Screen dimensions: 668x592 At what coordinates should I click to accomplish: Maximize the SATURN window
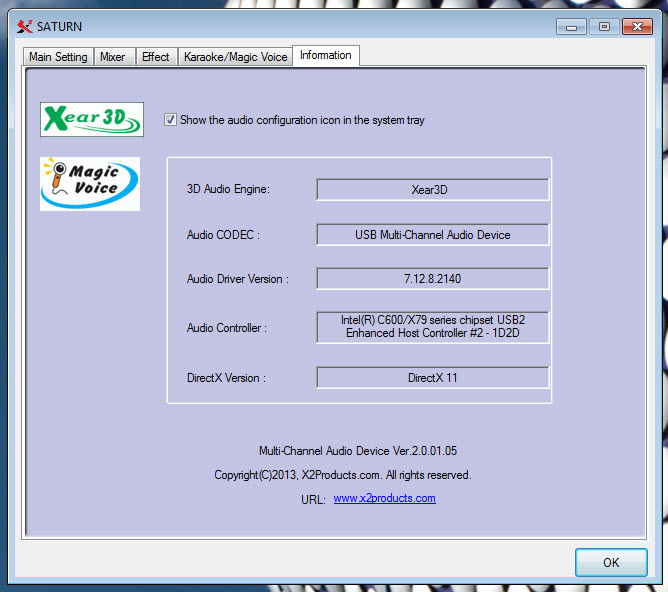pos(604,27)
